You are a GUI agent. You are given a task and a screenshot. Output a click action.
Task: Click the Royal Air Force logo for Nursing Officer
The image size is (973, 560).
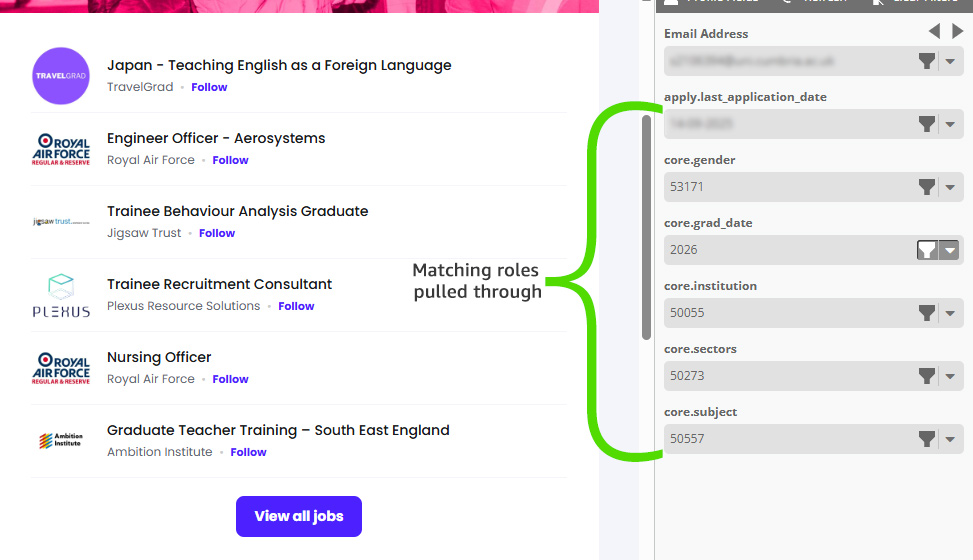pos(61,368)
